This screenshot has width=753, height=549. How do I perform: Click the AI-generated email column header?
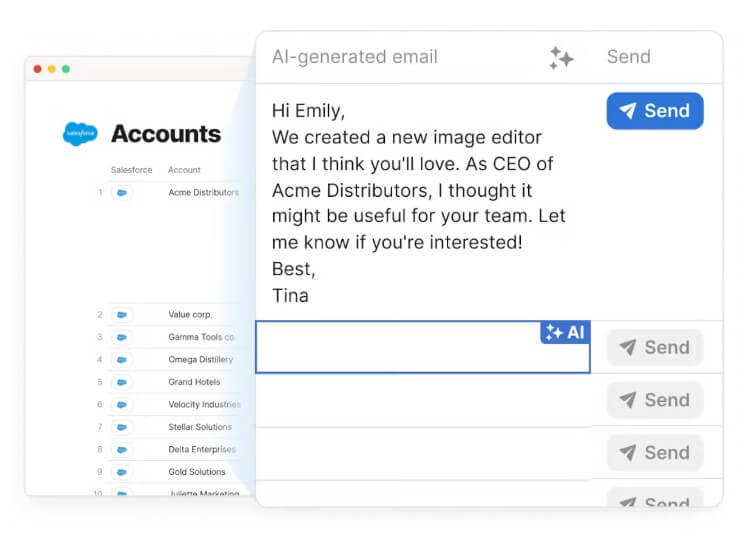(x=355, y=57)
